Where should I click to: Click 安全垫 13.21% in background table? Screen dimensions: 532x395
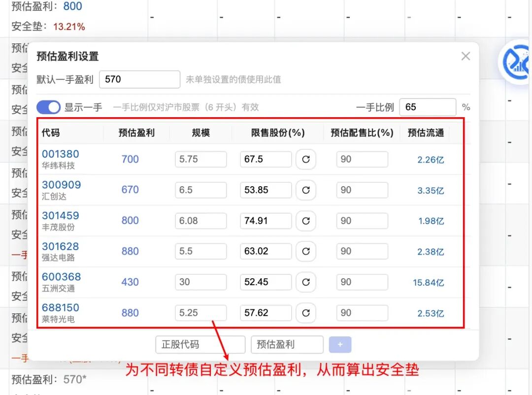(69, 27)
